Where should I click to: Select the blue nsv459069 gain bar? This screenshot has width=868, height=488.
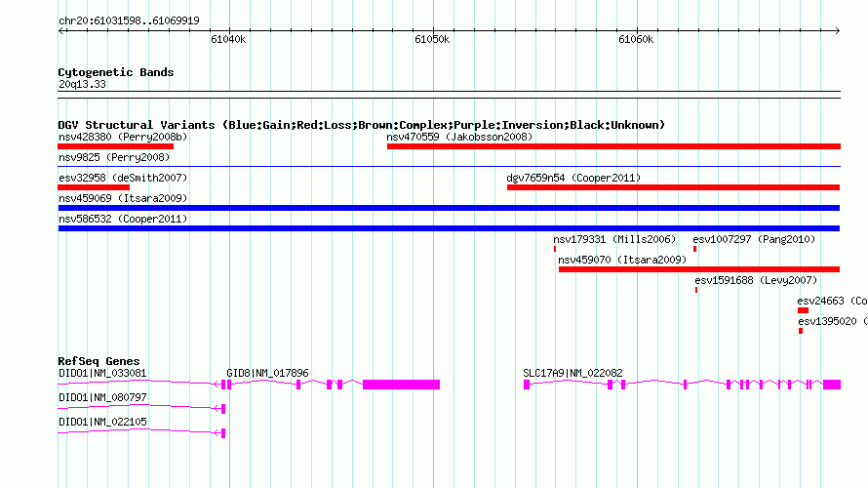[x=449, y=208]
